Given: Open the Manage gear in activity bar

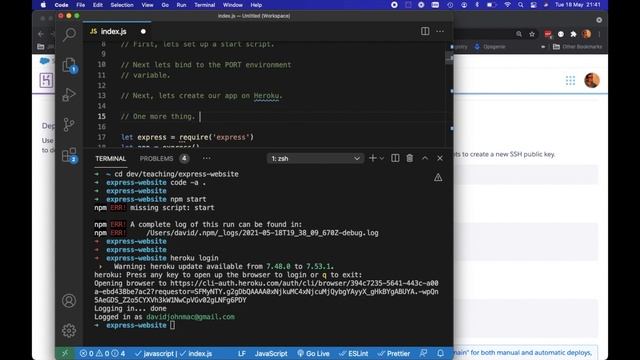Looking at the screenshot, I should click(69, 330).
